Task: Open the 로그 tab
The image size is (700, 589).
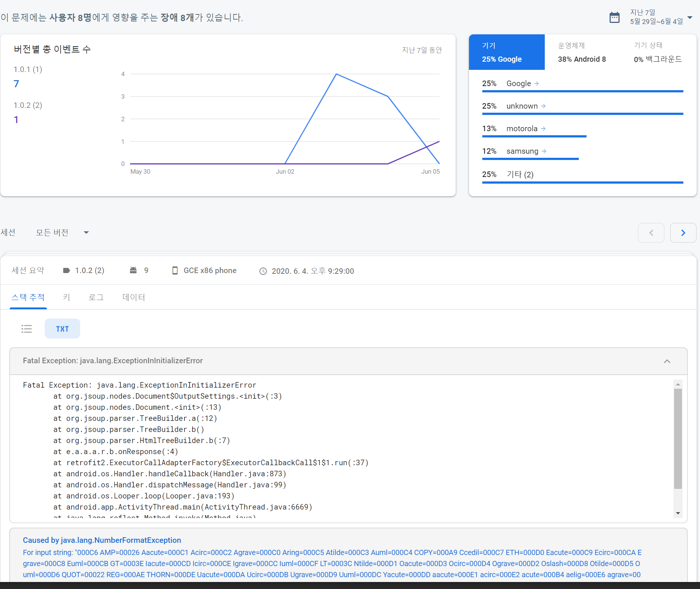Action: point(96,297)
